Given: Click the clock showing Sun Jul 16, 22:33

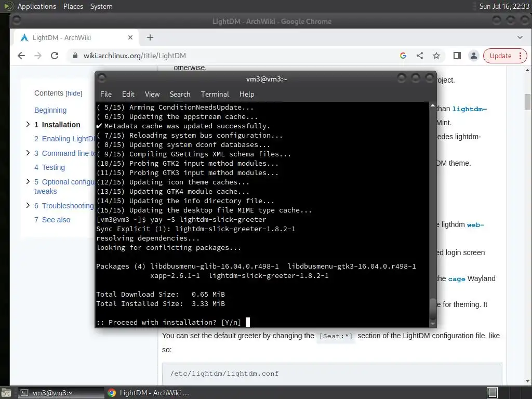Looking at the screenshot, I should pos(504,6).
